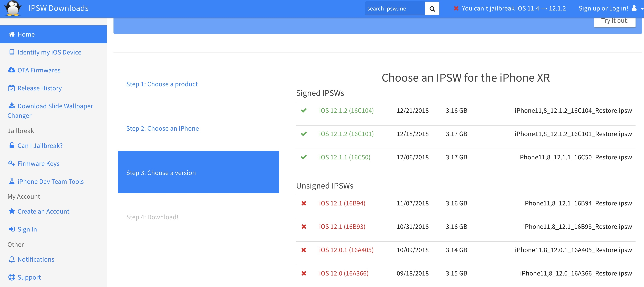Click green checkmark for iOS 12.1.1 (16C50)
644x287 pixels.
tap(304, 157)
